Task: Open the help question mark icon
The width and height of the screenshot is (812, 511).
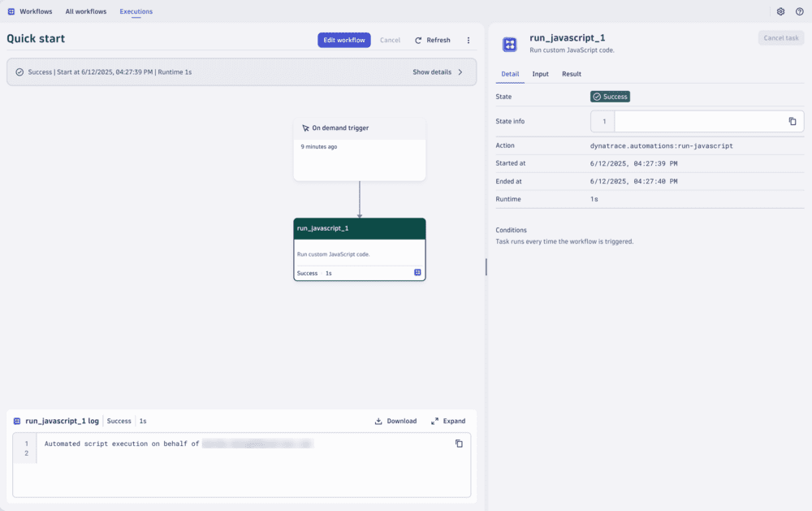Action: (800, 11)
